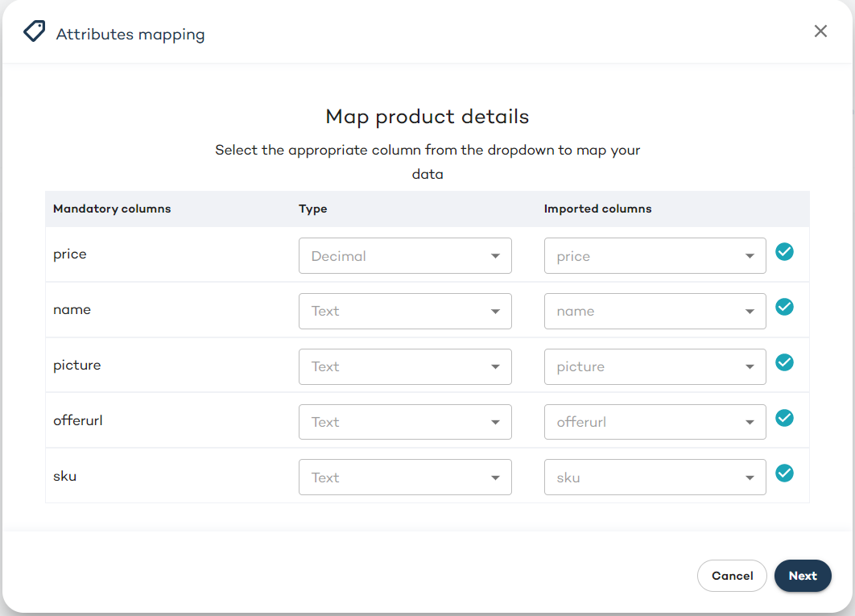This screenshot has width=855, height=616.
Task: Click the green checkmark for offerurl row
Action: click(784, 418)
